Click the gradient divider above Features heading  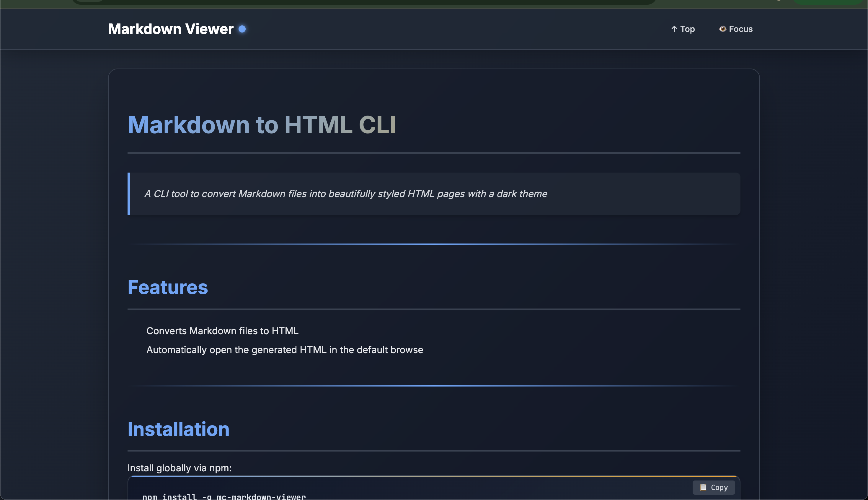tap(434, 244)
